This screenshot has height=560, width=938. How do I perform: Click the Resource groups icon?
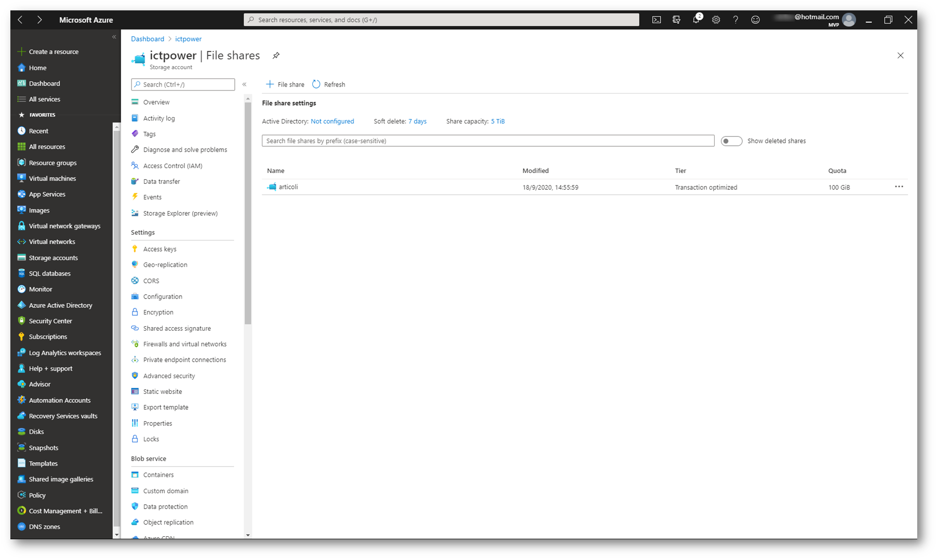tap(21, 163)
